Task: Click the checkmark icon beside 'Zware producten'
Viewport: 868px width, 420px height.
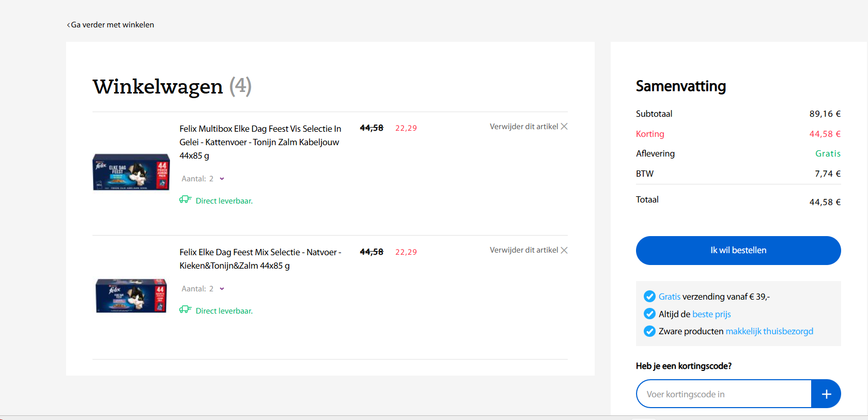Action: (x=649, y=331)
